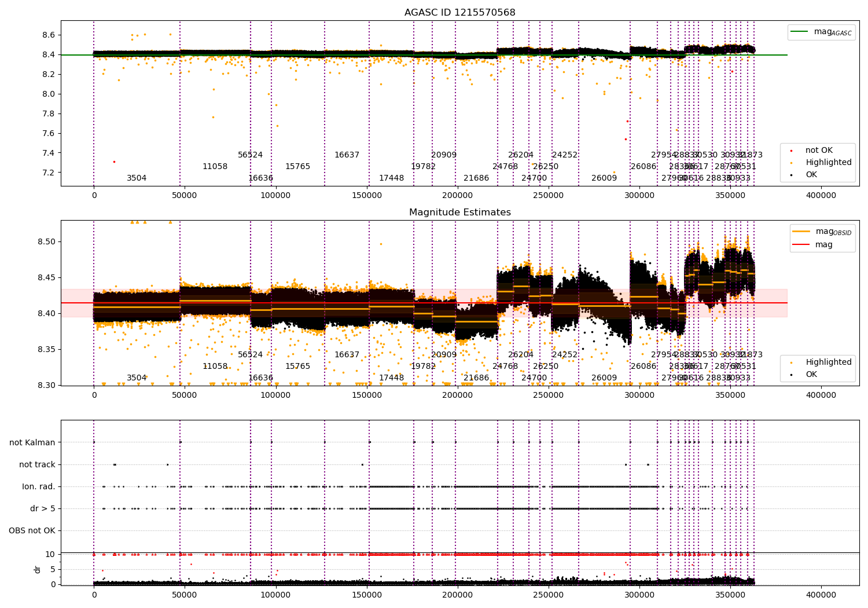Click obsid label '16636' in the top plot
The width and height of the screenshot is (868, 608).
[x=260, y=178]
